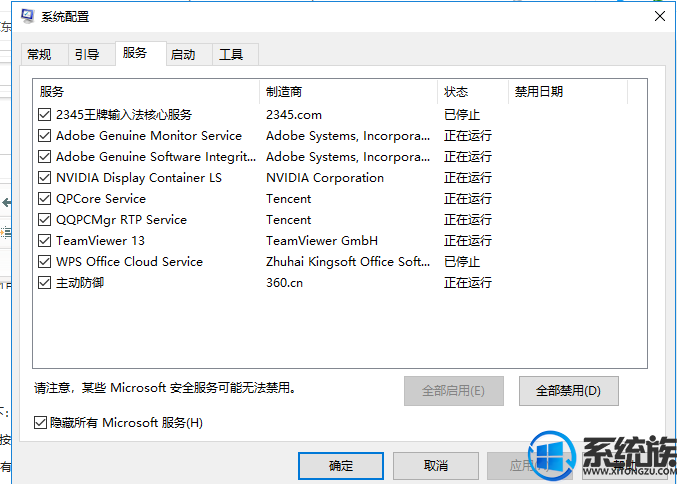Toggle 隐藏所有 Microsoft 服务 checkbox
The width and height of the screenshot is (677, 484).
click(40, 422)
